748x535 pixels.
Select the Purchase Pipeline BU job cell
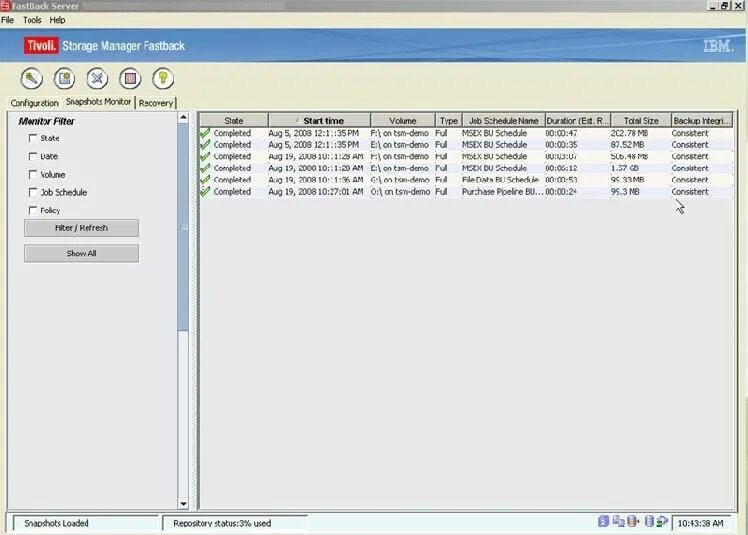(x=502, y=191)
